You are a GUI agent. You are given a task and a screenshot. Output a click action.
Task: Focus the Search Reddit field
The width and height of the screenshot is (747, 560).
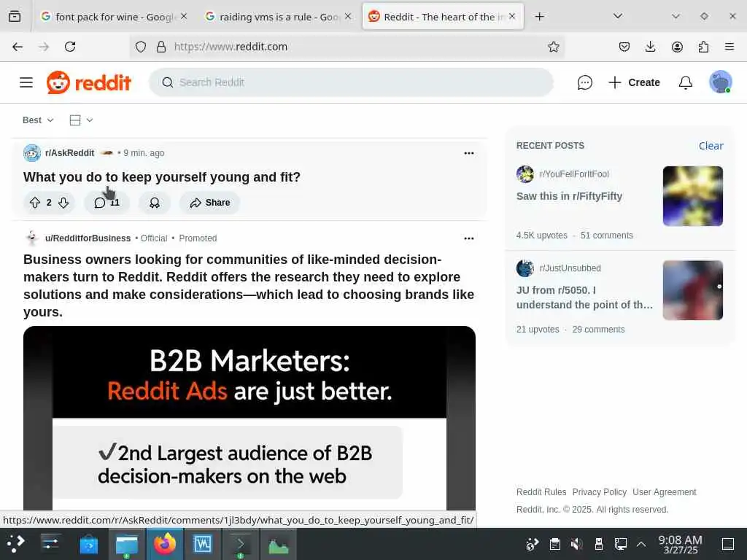coord(351,82)
